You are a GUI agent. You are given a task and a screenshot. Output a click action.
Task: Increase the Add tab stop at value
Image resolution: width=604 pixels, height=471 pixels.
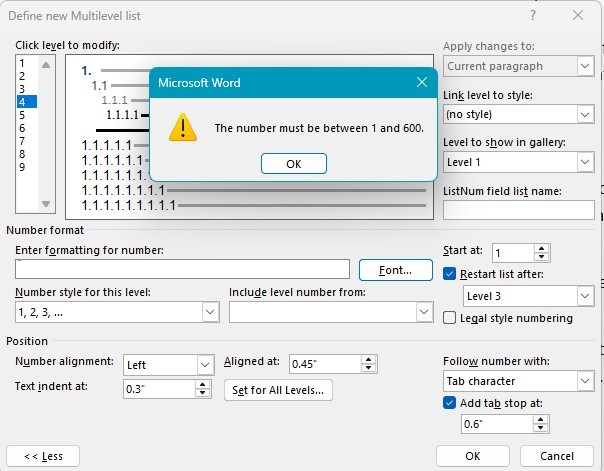click(x=541, y=420)
